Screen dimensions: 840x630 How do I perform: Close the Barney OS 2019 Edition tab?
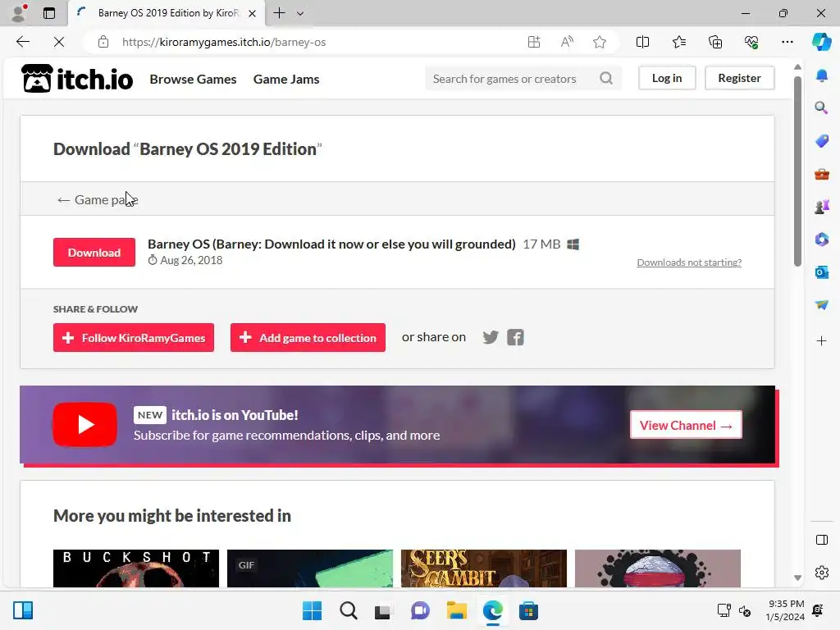pyautogui.click(x=252, y=13)
